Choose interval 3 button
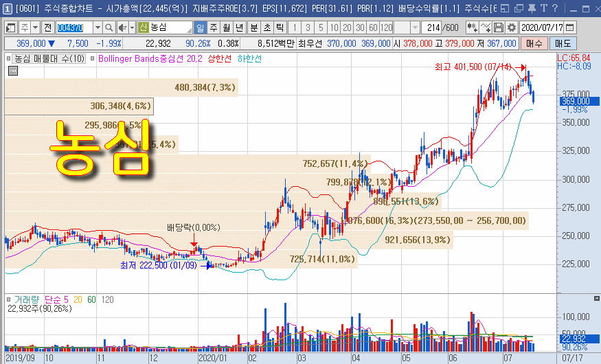This screenshot has width=601, height=364. coord(308,27)
